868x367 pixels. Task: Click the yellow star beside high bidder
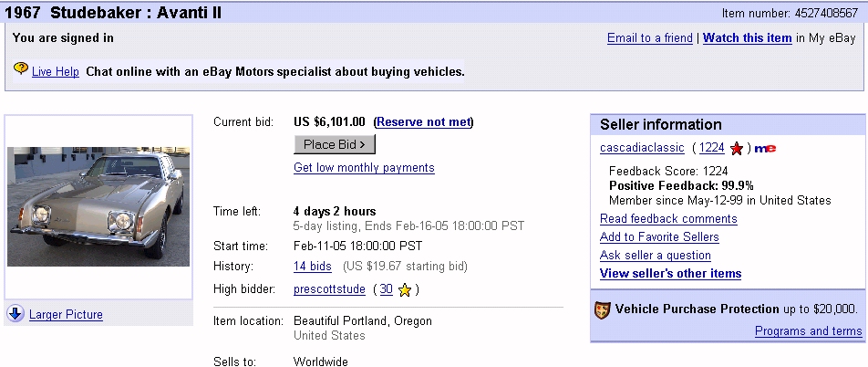[x=405, y=289]
